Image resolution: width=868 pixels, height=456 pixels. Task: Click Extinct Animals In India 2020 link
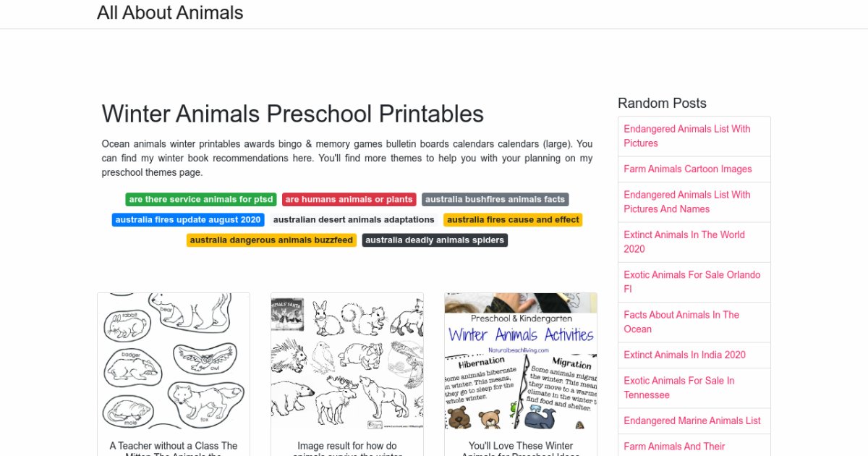coord(685,355)
